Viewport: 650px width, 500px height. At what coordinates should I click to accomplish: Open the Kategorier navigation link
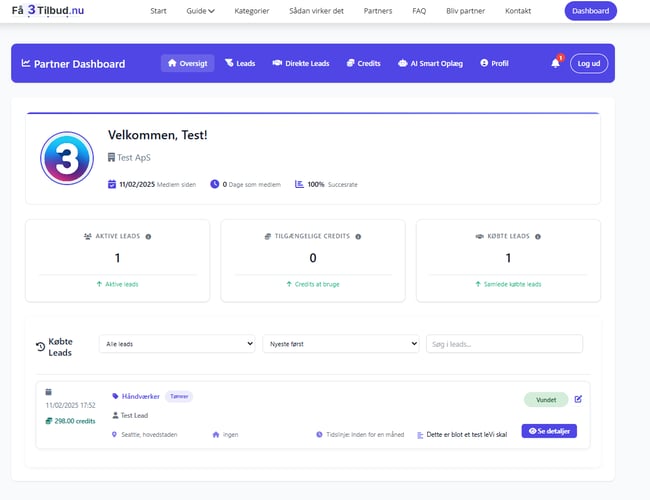pyautogui.click(x=252, y=11)
